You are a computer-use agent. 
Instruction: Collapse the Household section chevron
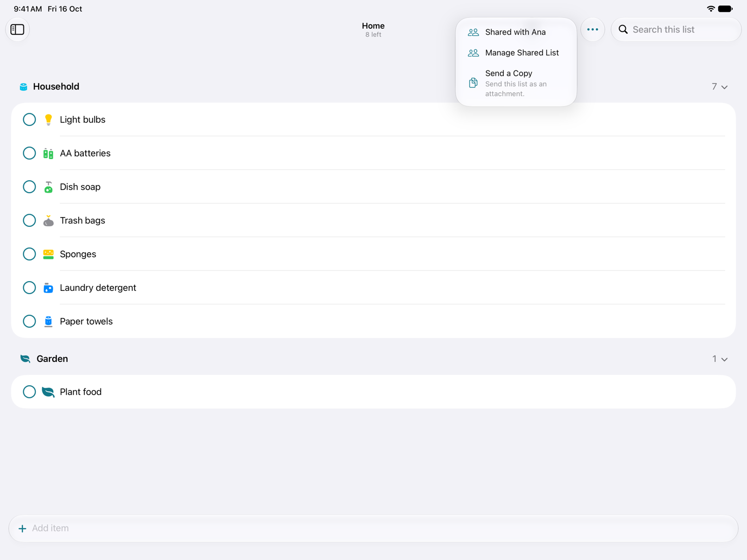(x=724, y=87)
